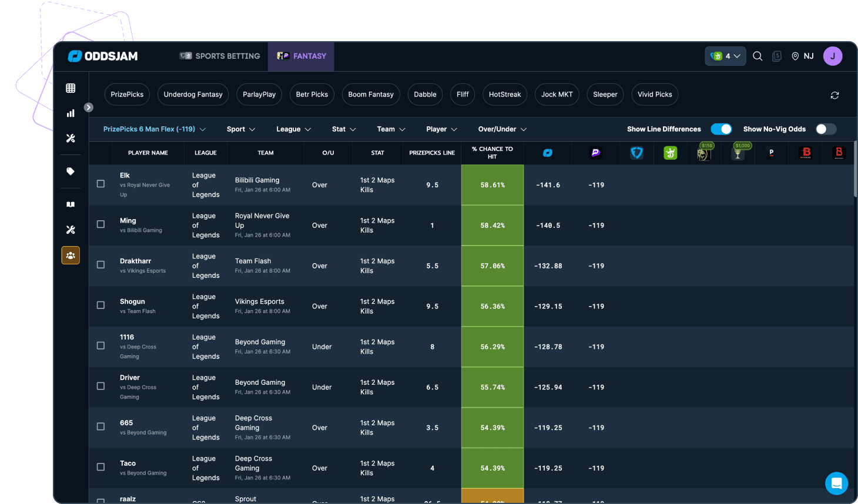Screen dimensions: 858x504
Task: Open the bar chart icon in sidebar
Action: tap(71, 113)
